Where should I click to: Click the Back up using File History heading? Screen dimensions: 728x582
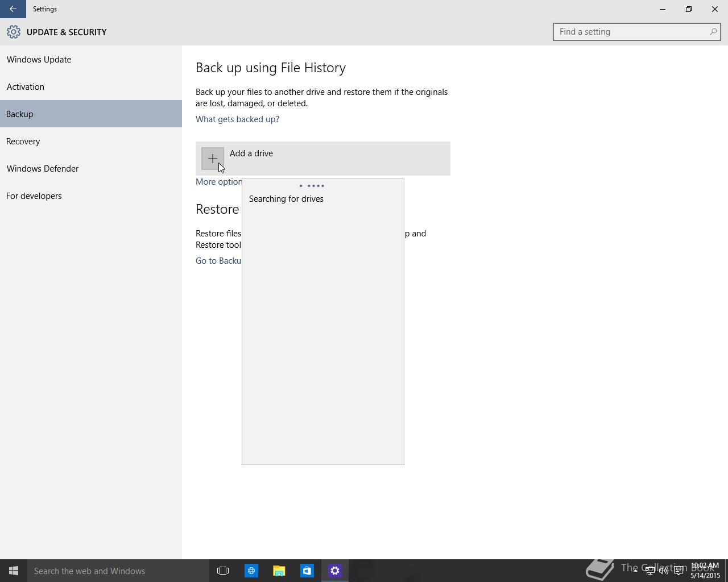click(271, 68)
